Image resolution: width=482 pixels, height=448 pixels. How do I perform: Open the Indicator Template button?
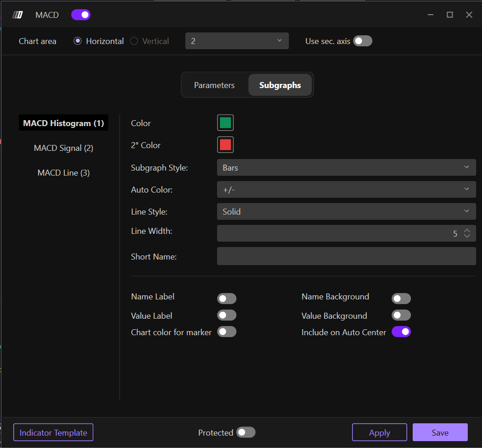[x=53, y=432]
